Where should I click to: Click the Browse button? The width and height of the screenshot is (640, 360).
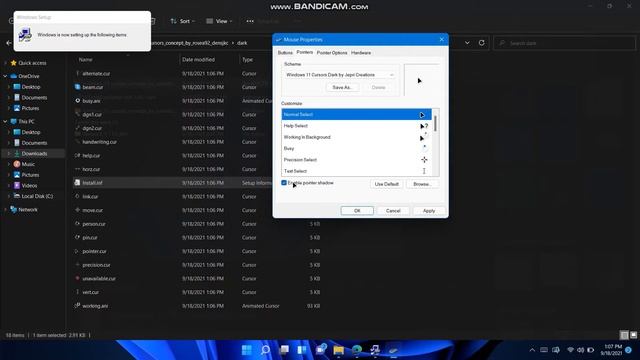point(422,184)
